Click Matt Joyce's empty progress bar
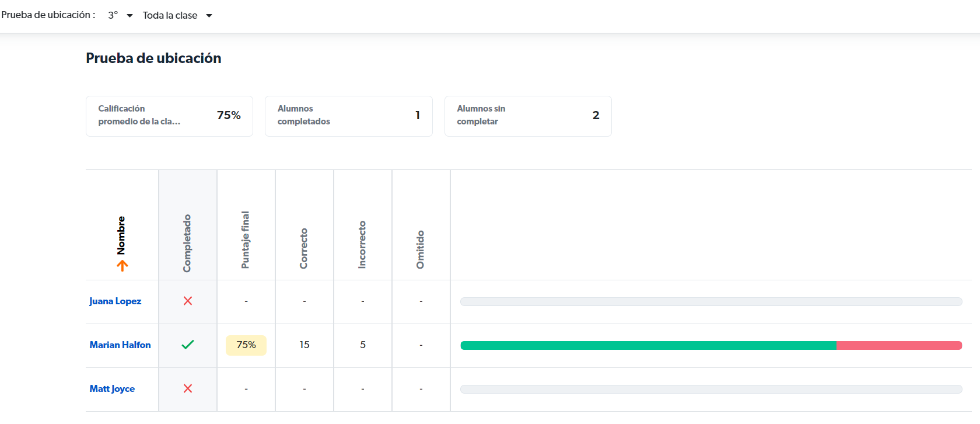The width and height of the screenshot is (980, 424). click(x=711, y=390)
